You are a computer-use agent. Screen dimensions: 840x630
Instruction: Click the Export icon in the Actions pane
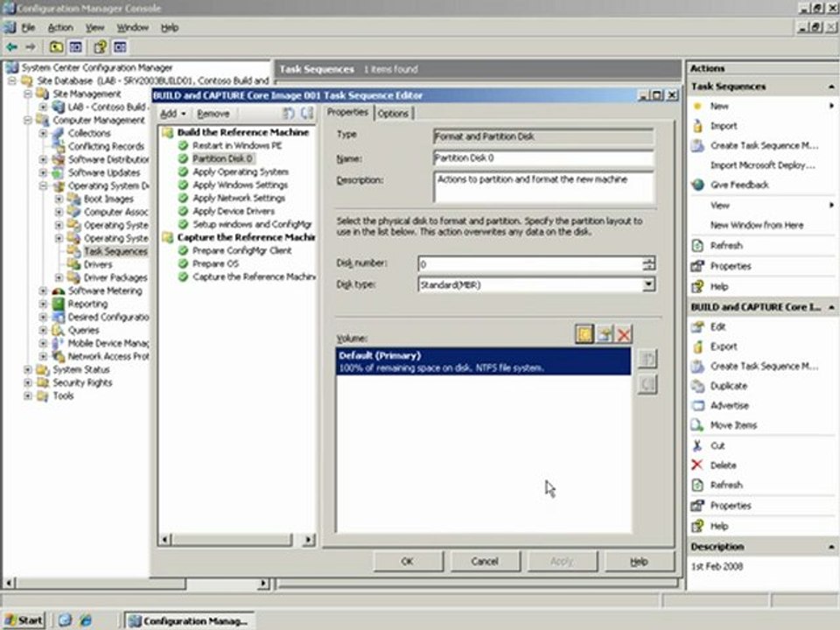tap(697, 346)
